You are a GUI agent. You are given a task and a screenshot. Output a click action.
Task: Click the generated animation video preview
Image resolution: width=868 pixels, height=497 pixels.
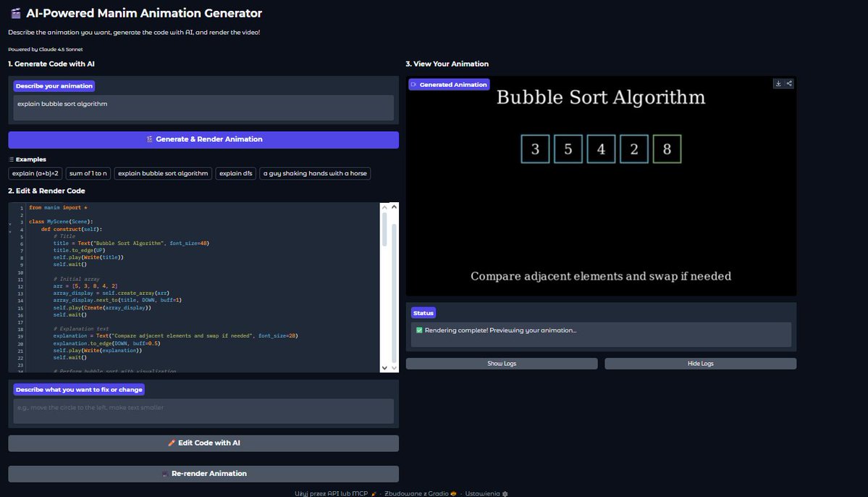point(601,185)
